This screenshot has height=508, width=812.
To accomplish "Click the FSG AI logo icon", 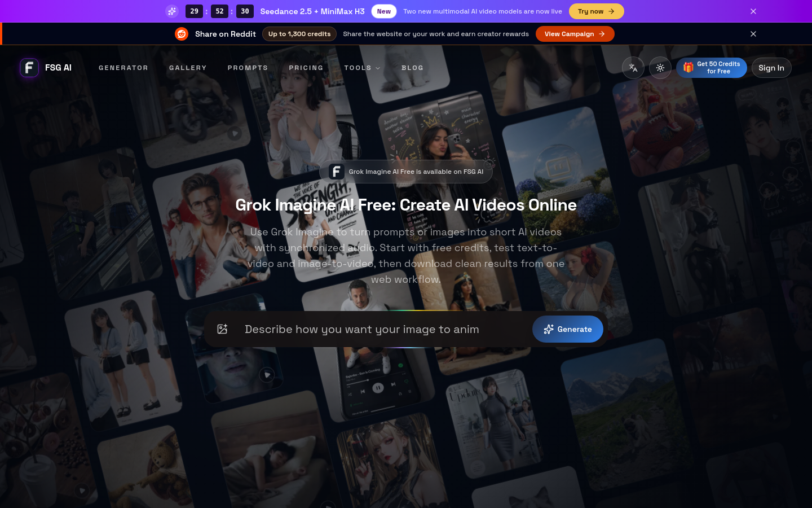I will click(x=29, y=68).
